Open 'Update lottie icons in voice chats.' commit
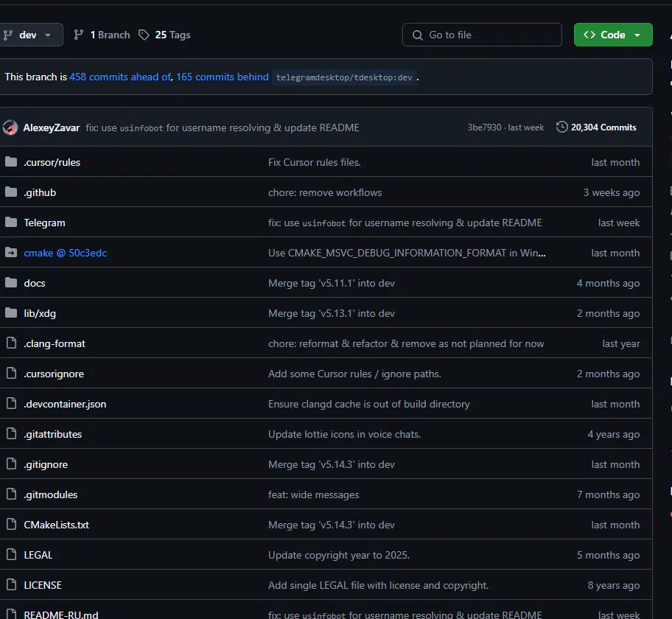Screen dimensions: 672x619 click(x=344, y=434)
